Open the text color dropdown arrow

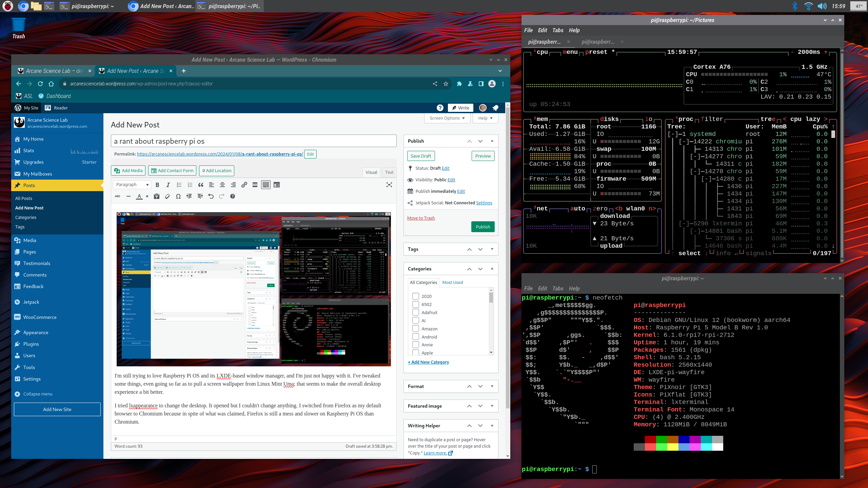pyautogui.click(x=147, y=196)
